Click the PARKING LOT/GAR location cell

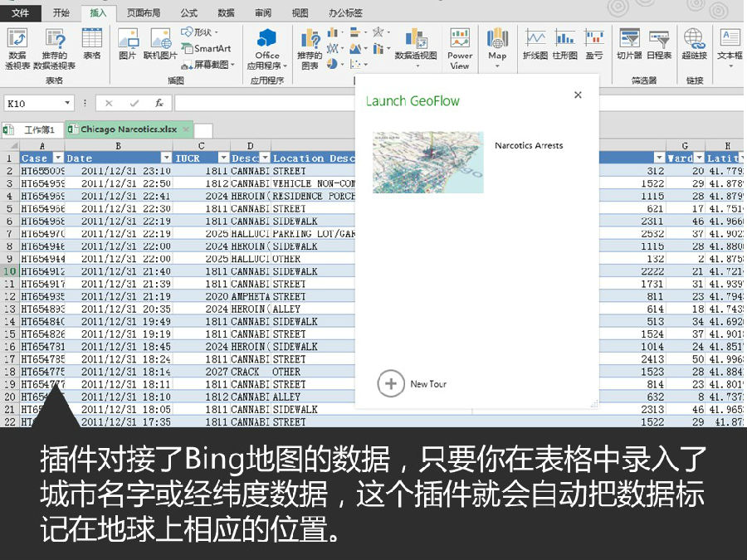tap(314, 233)
